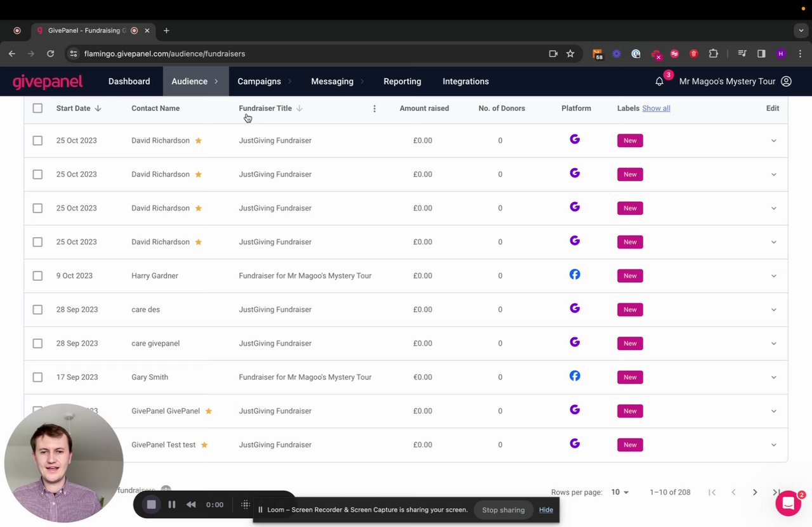Pause the Loom recording

(171, 505)
